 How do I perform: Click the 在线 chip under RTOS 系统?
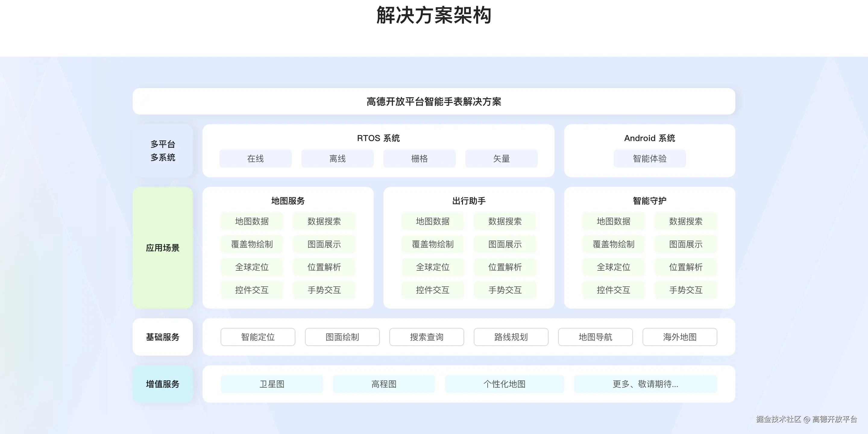pyautogui.click(x=255, y=158)
